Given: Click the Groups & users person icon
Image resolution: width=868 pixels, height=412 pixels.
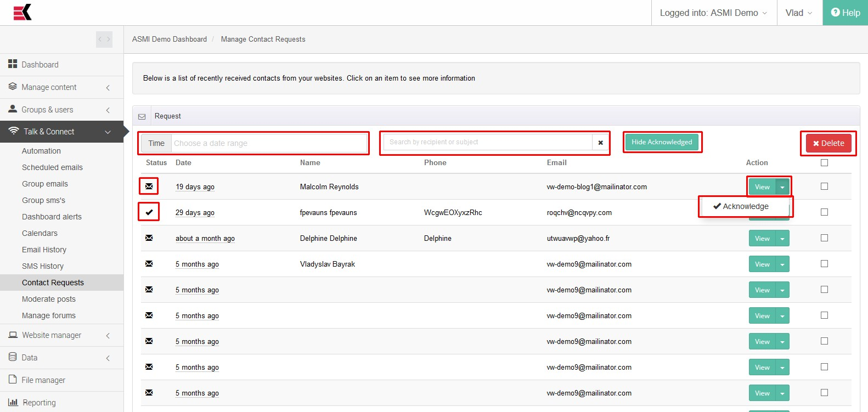Looking at the screenshot, I should (13, 109).
